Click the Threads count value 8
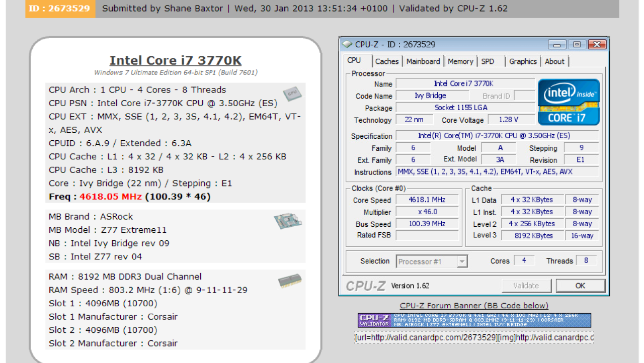 tap(586, 260)
